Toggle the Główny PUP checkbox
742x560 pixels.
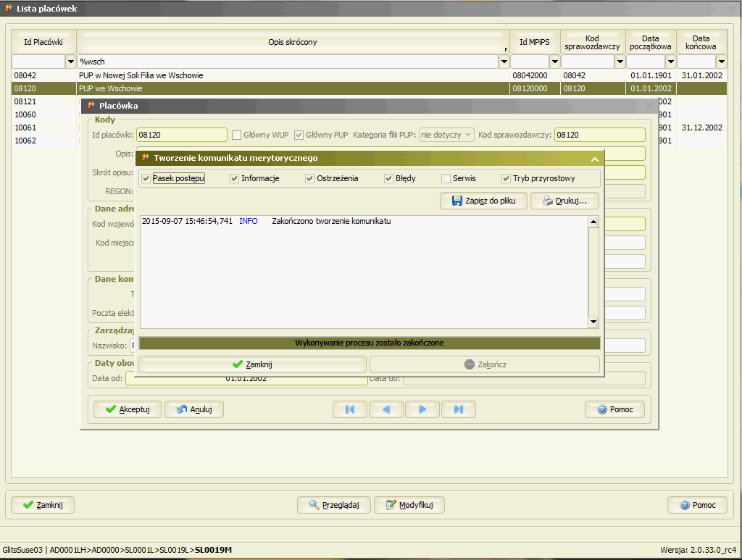tap(299, 135)
